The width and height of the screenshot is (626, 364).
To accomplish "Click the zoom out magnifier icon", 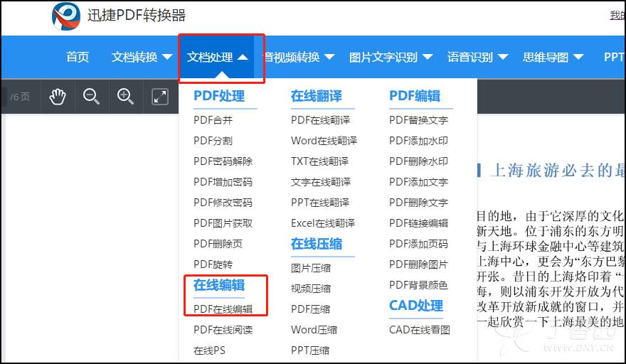I will pyautogui.click(x=92, y=97).
